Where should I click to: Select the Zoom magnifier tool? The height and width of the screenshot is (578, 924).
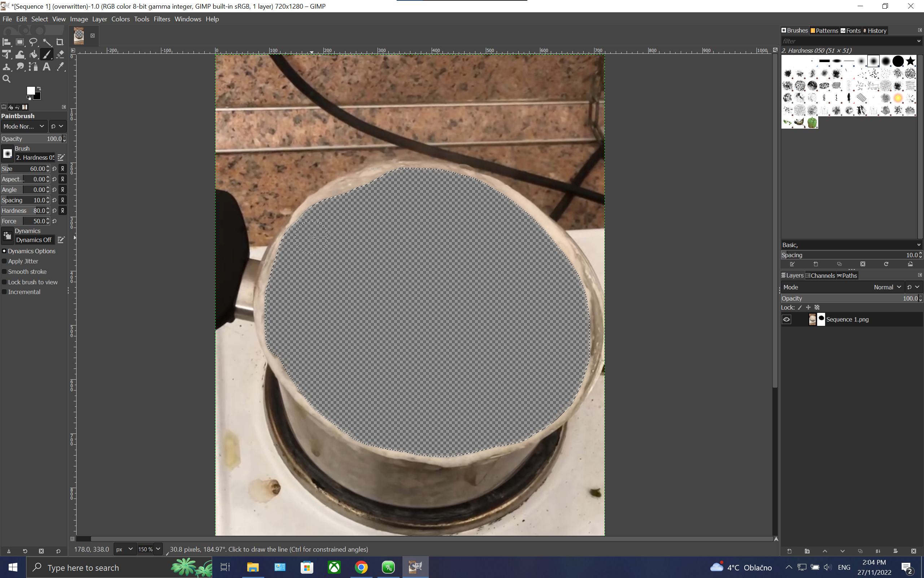(x=6, y=79)
